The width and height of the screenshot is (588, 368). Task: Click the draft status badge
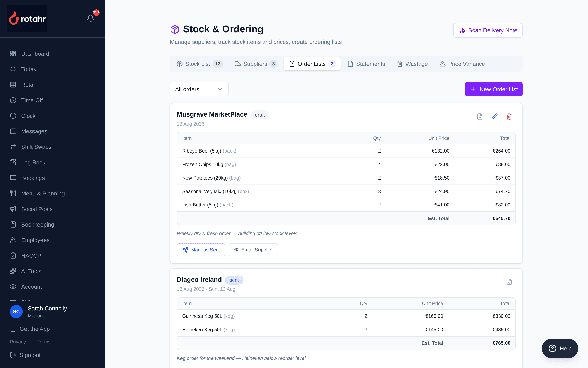point(260,115)
